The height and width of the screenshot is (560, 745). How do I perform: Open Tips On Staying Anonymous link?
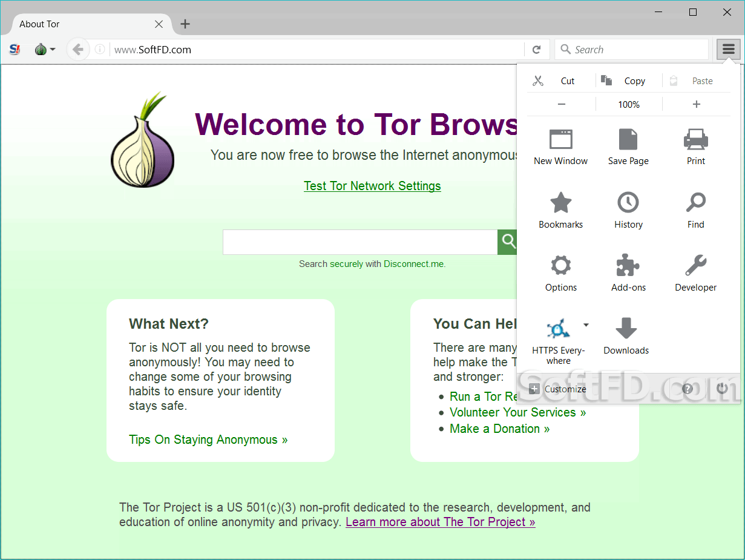[208, 440]
